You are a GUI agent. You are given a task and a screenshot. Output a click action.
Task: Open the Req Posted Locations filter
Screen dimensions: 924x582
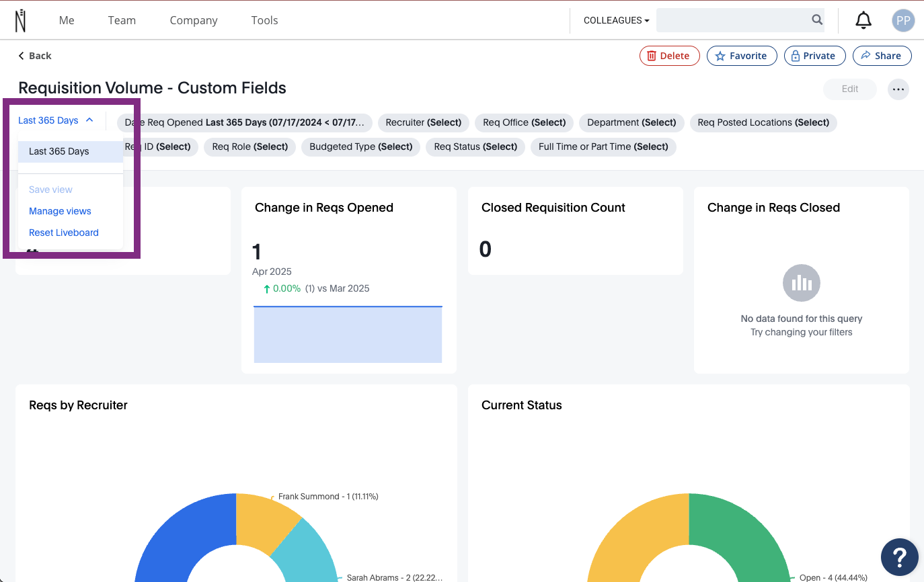click(x=763, y=122)
